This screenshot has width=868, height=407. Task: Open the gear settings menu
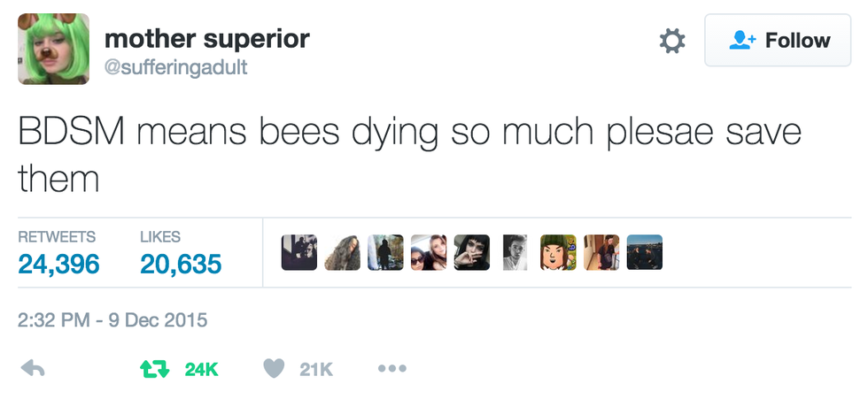coord(673,41)
